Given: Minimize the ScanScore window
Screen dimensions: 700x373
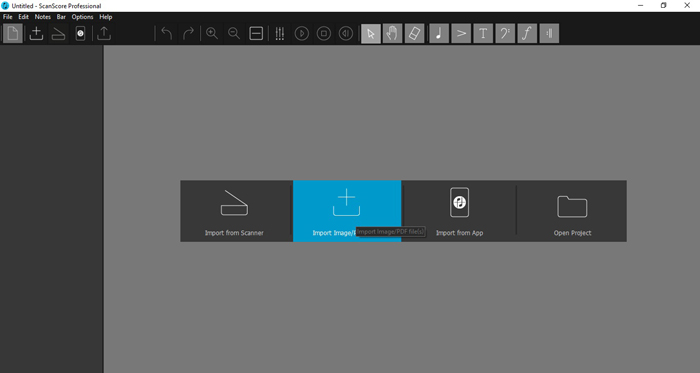Looking at the screenshot, I should (x=641, y=6).
